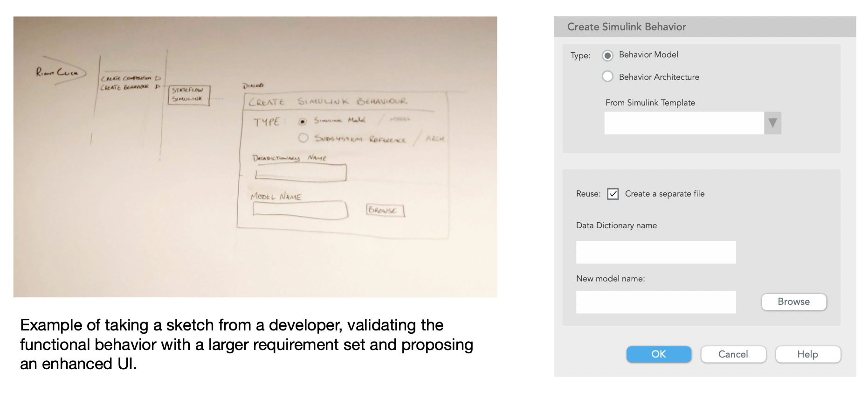Screen dimensions: 868x393
Task: Click the hand-drawn Browse button in sketch
Action: 384,210
